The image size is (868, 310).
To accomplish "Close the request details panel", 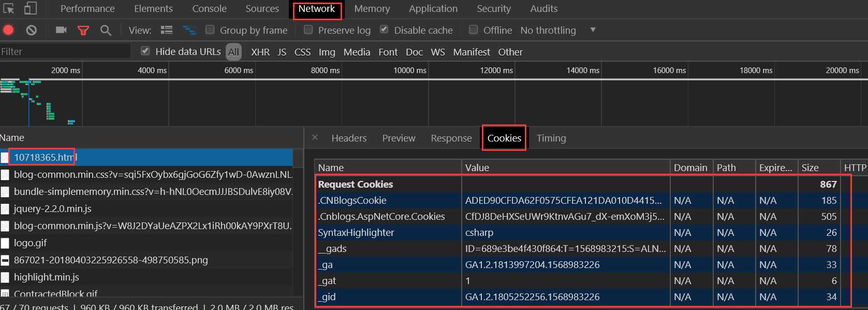I will pos(315,138).
